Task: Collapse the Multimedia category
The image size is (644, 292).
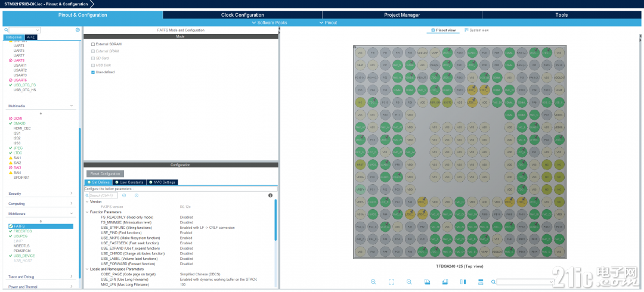Action: click(72, 106)
